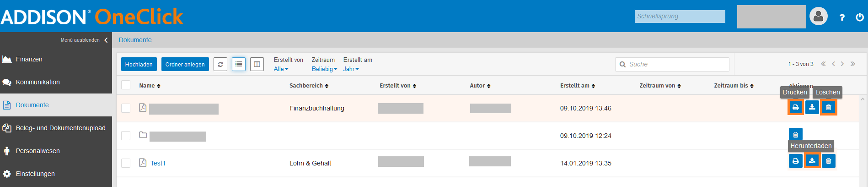
Task: Open Dokumente in the sidebar
Action: click(56, 105)
